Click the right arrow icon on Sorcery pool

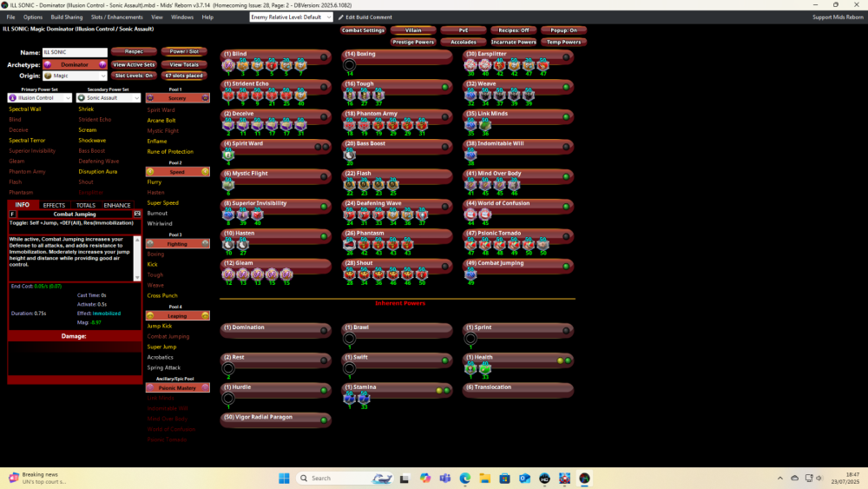[x=206, y=98]
